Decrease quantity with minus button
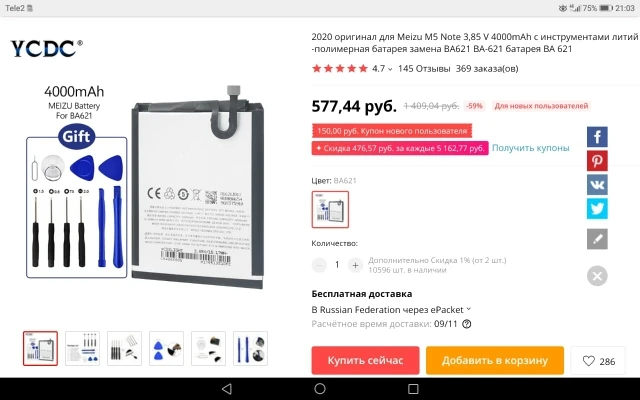640x400 pixels. pos(319,265)
